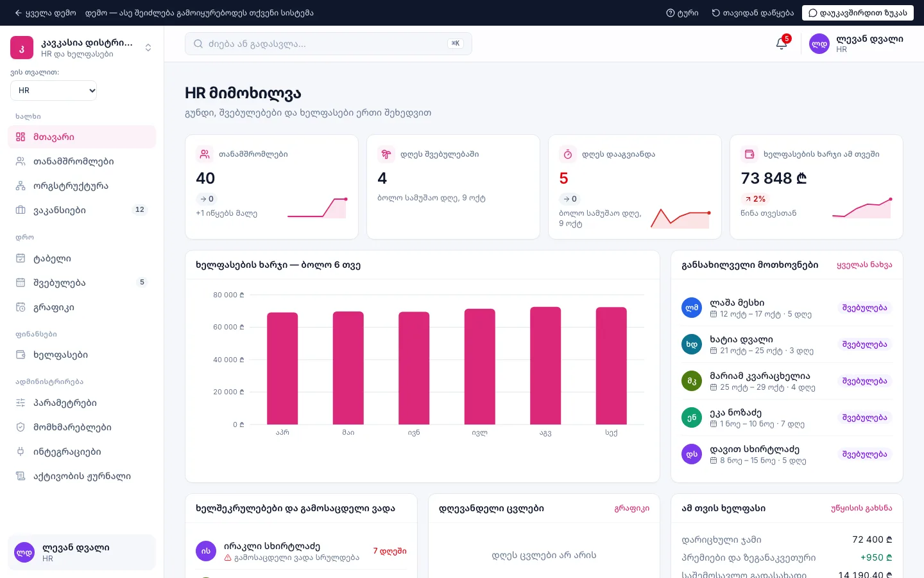The image size is (924, 578).
Task: Open the გრაფიკი link in დღევანდელი ცვლები
Action: pyautogui.click(x=631, y=508)
